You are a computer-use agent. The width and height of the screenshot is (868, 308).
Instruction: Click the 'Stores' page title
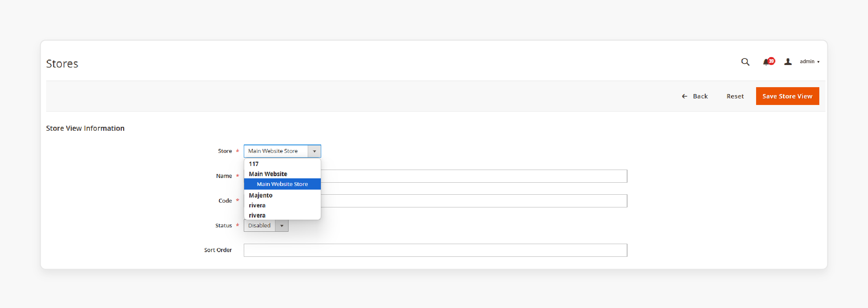pyautogui.click(x=62, y=64)
